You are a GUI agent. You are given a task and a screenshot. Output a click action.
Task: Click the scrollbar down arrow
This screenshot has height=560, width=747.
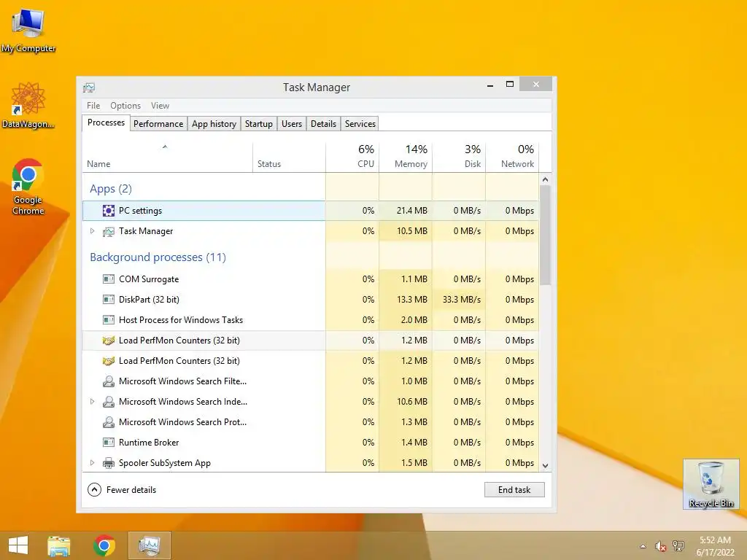coord(546,466)
